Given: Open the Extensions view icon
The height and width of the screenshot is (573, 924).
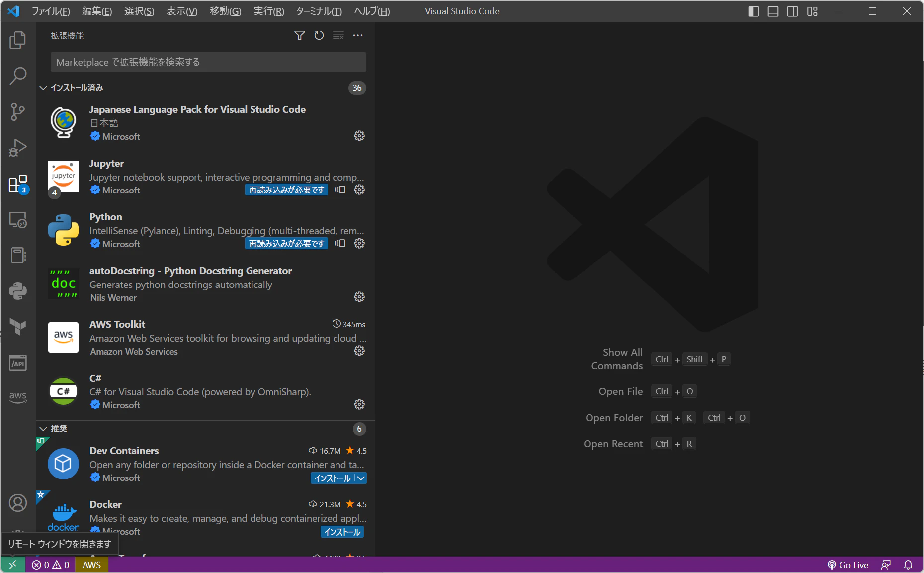Looking at the screenshot, I should click(x=18, y=184).
